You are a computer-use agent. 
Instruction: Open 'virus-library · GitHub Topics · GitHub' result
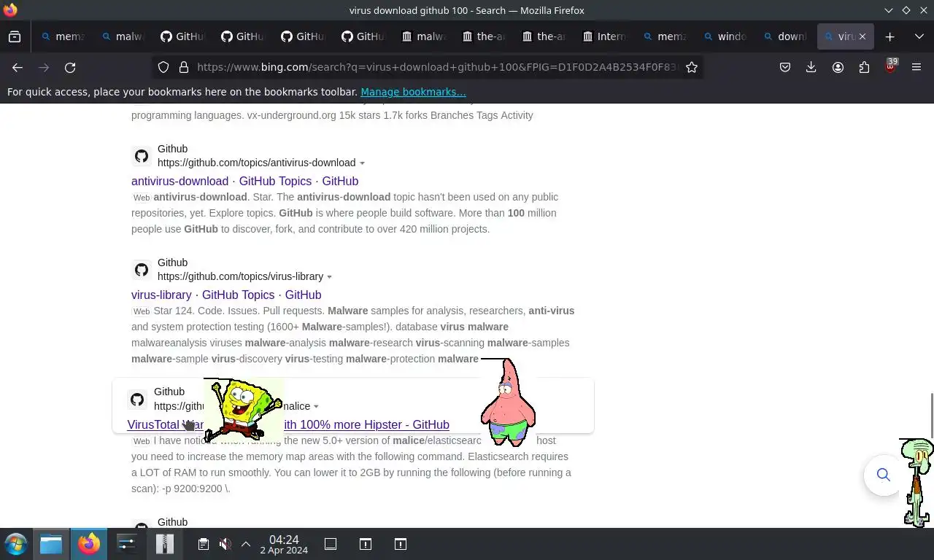click(226, 295)
